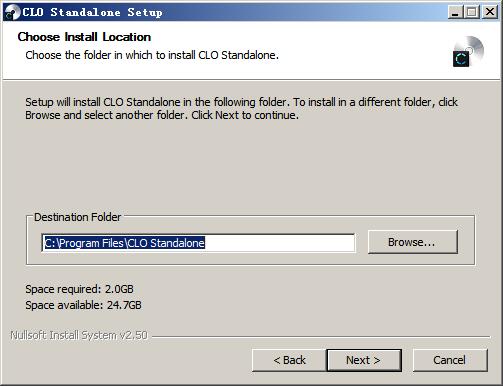503x386 pixels.
Task: Focus the Destination Folder path field
Action: point(198,243)
